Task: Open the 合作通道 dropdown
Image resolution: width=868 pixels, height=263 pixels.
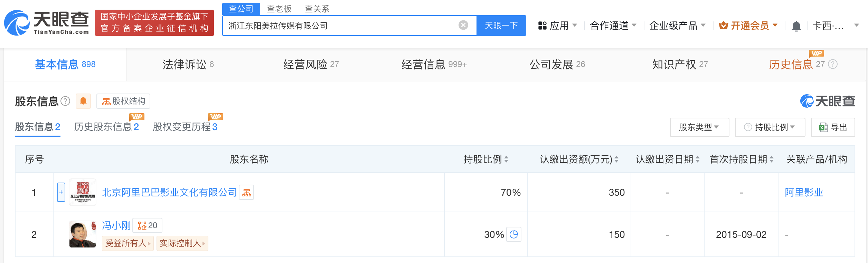Action: 613,26
